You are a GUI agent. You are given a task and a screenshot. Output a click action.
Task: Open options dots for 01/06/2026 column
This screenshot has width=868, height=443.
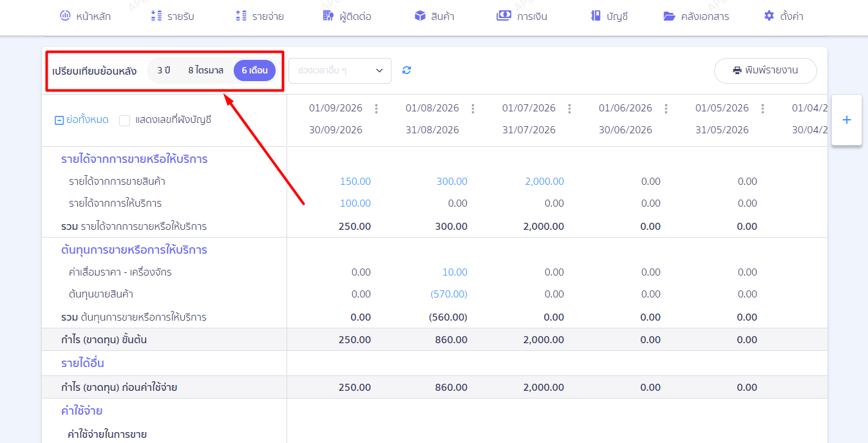pyautogui.click(x=666, y=108)
